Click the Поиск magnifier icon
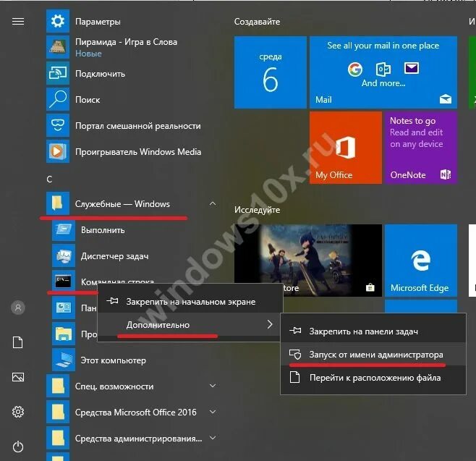The image size is (476, 461). coord(58,99)
